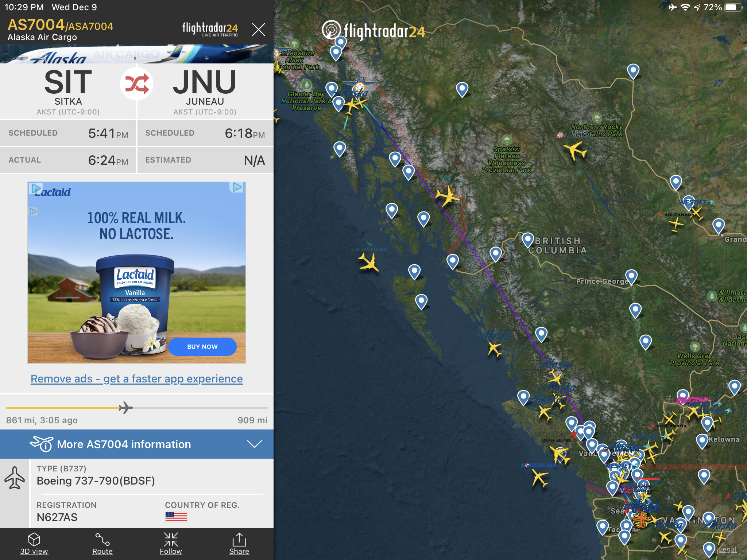The height and width of the screenshot is (560, 747).
Task: Expand More AS7004 information section
Action: click(137, 444)
